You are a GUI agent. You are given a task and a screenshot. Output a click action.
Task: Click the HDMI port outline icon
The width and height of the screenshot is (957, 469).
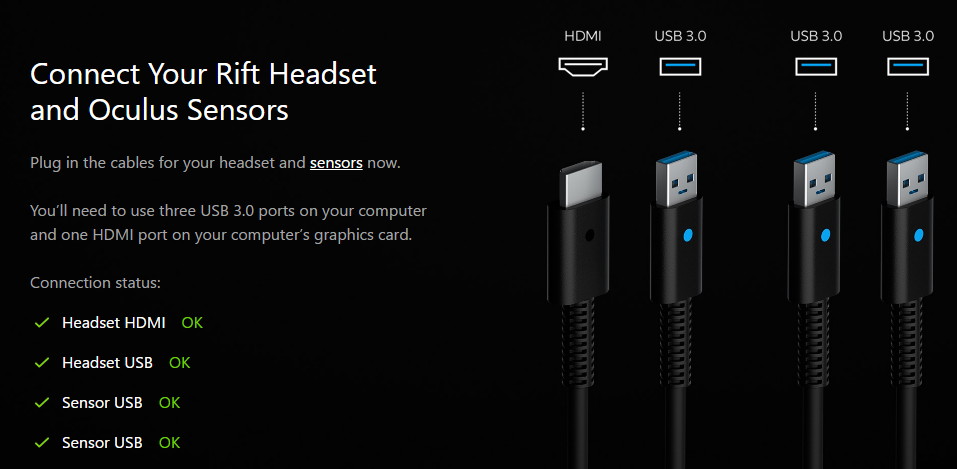pyautogui.click(x=583, y=67)
